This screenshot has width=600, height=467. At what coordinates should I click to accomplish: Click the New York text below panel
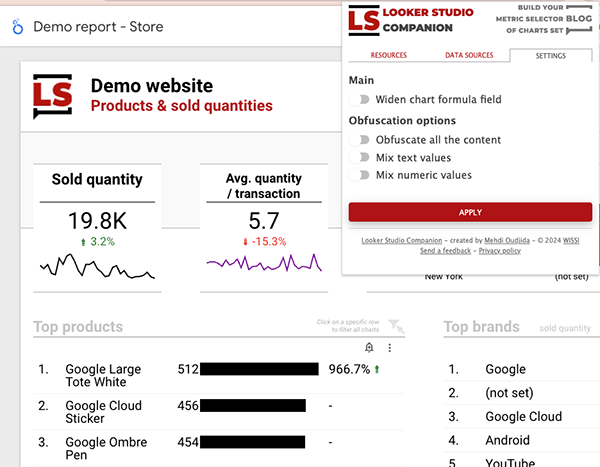tap(443, 277)
